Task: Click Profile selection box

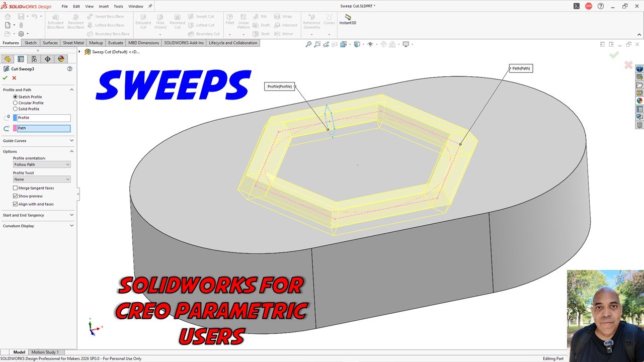Action: (x=44, y=118)
